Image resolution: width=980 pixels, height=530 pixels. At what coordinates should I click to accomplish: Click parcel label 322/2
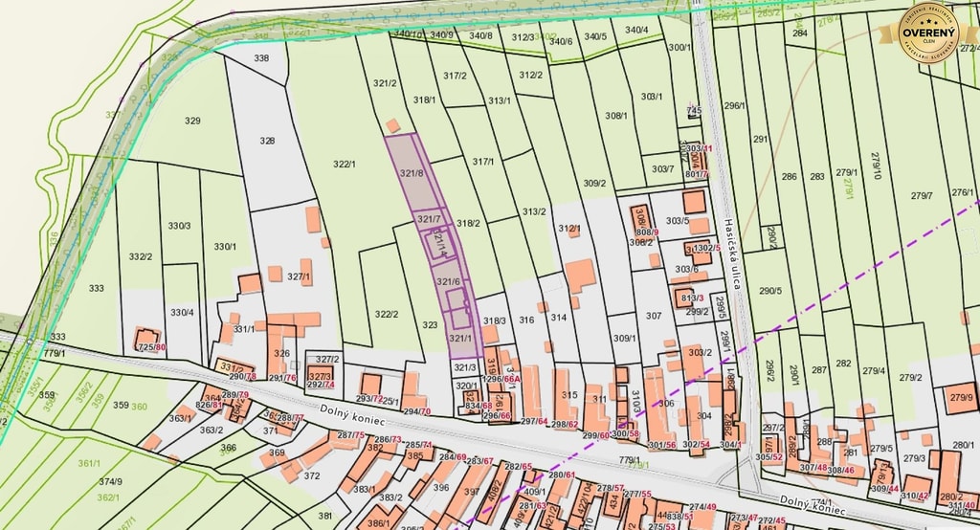click(x=387, y=314)
